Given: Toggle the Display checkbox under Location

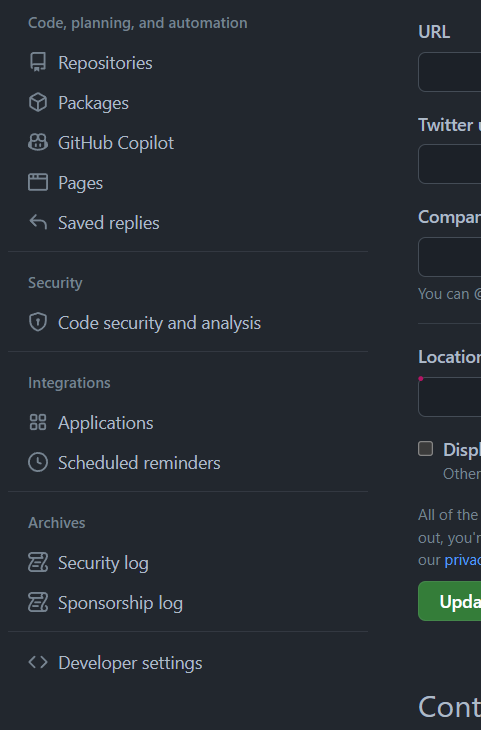Looking at the screenshot, I should (425, 449).
